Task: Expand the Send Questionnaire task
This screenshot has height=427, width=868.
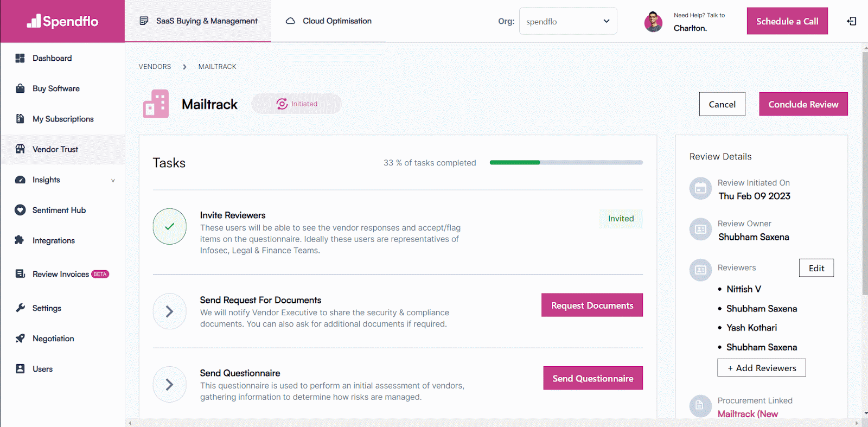Action: (169, 385)
